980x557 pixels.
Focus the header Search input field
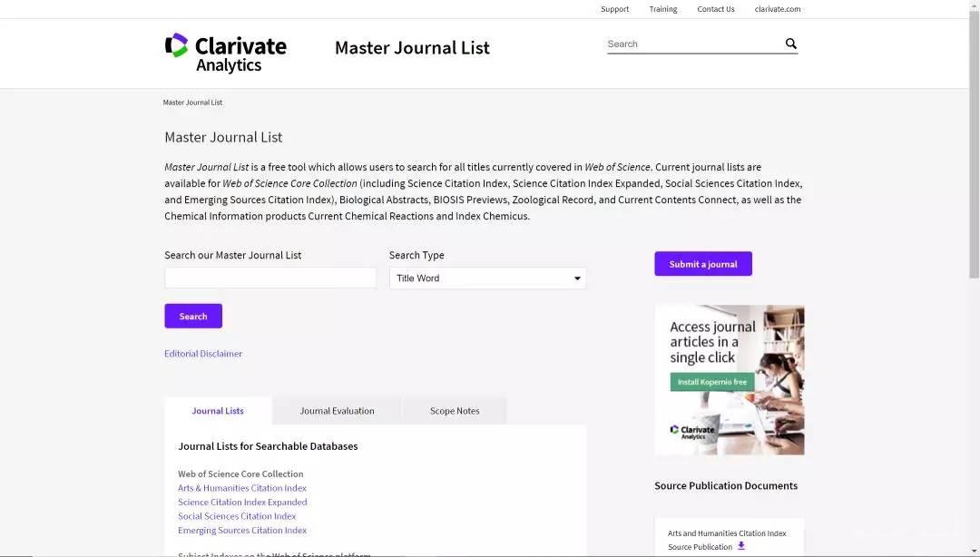tap(694, 44)
